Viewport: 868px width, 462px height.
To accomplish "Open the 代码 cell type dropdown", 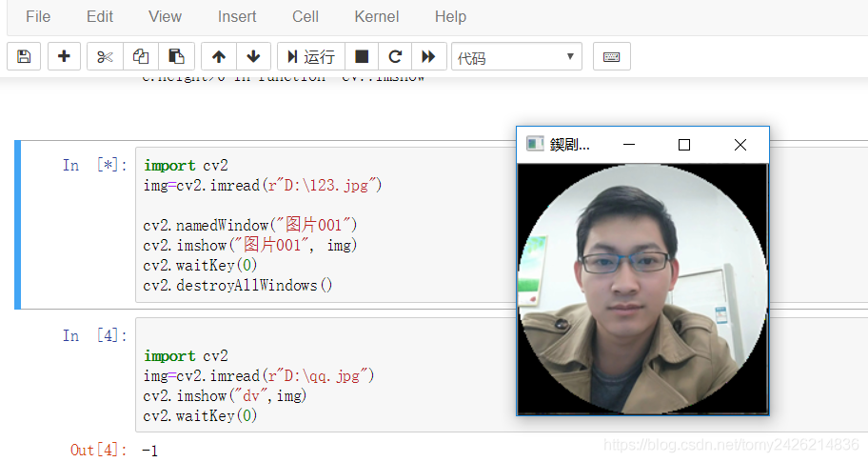I will [x=517, y=57].
